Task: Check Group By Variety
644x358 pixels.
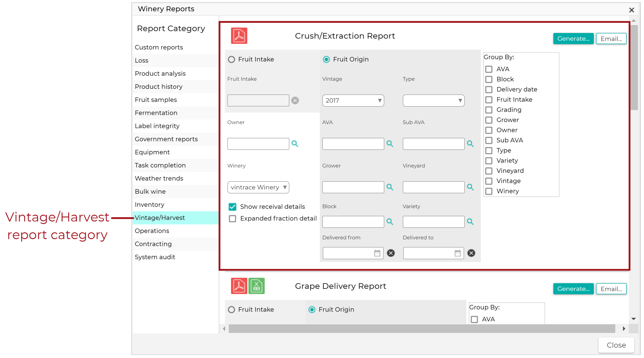Action: [488, 160]
